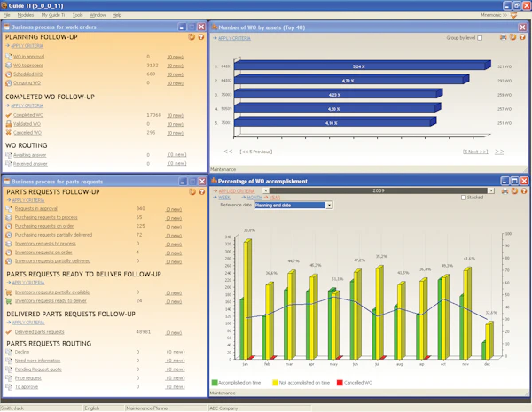Switch chart view to WEEK
Screen dimensions: 532x412
coord(224,198)
